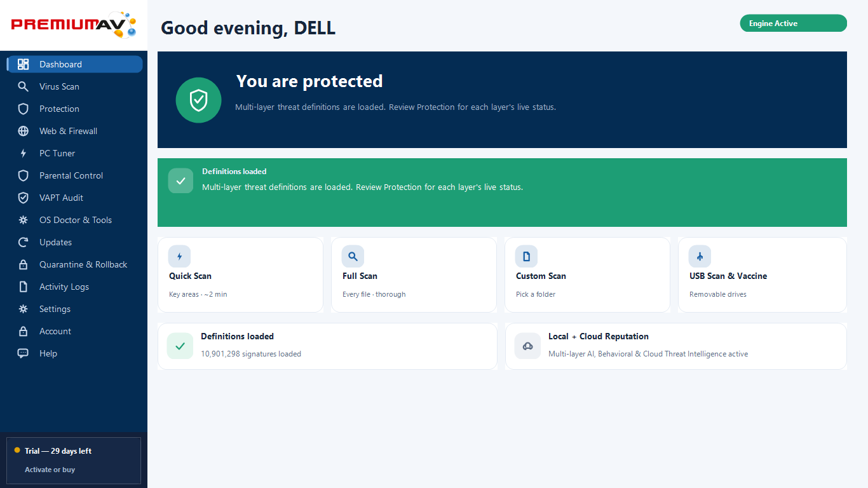Click the PC Tuner lightning icon
The image size is (868, 488).
click(24, 153)
